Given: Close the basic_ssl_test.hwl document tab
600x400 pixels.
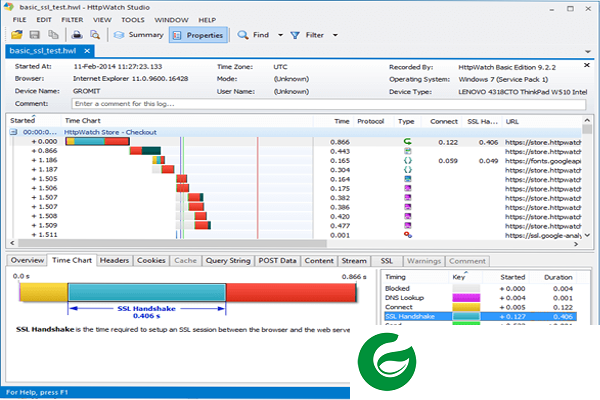Looking at the screenshot, I should click(87, 51).
